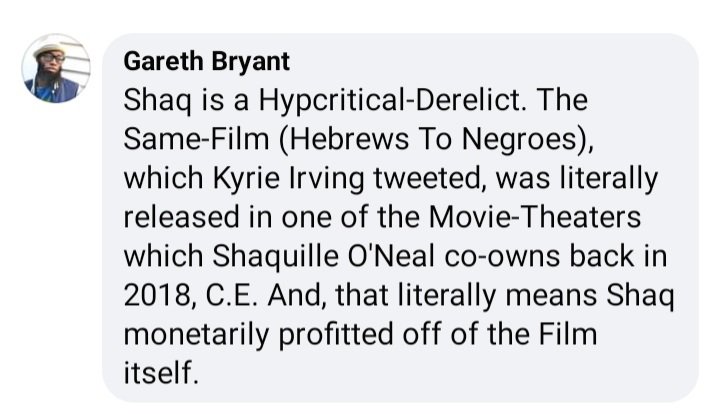Click the abbreviation "C.E." in the comment
720x414 pixels.
[236, 293]
